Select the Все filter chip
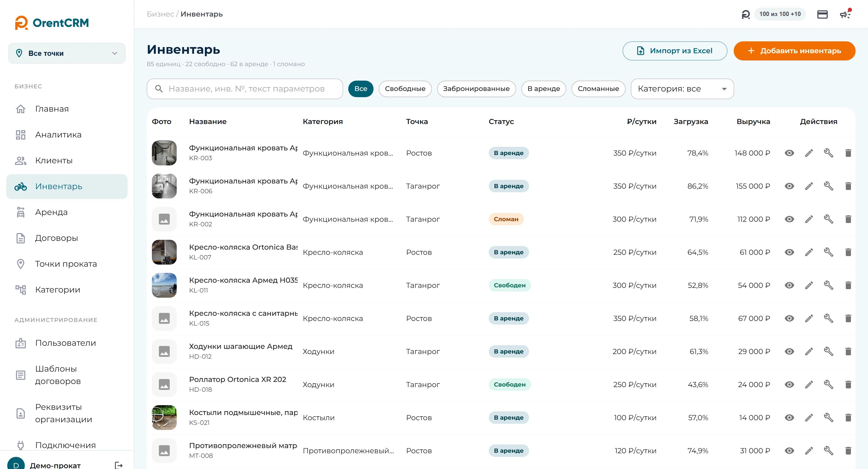The width and height of the screenshot is (868, 469). point(361,89)
